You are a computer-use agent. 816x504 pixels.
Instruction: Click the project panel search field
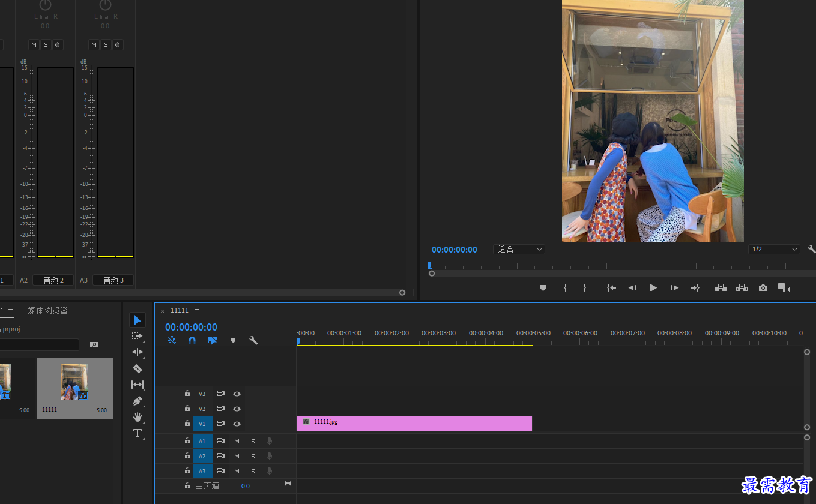point(39,344)
